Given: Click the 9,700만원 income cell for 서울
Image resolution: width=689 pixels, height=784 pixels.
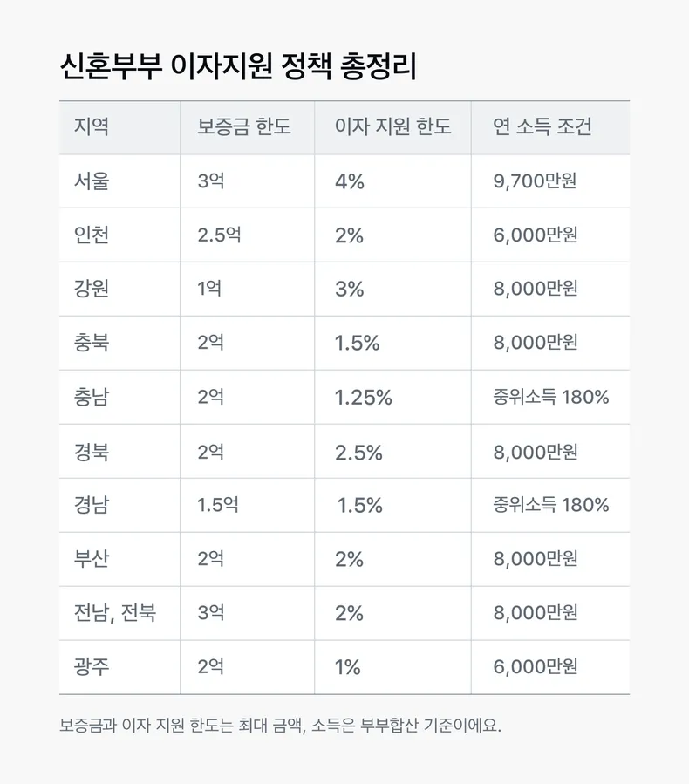Looking at the screenshot, I should coord(550,181).
